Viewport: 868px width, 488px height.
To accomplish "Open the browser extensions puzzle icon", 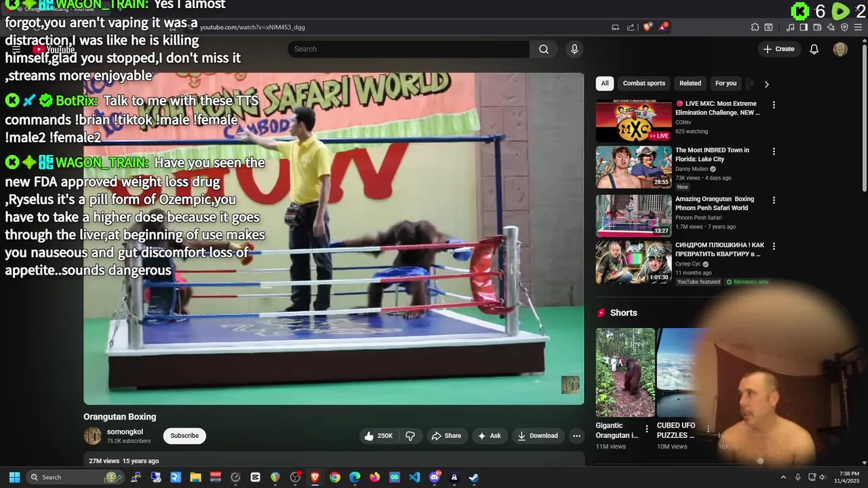I will point(755,27).
